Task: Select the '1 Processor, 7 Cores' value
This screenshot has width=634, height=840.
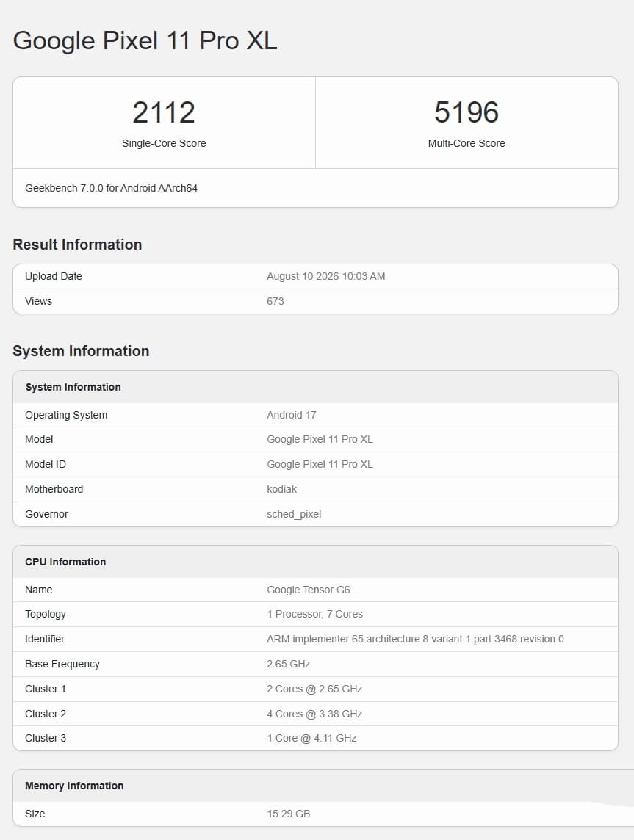Action: coord(315,614)
